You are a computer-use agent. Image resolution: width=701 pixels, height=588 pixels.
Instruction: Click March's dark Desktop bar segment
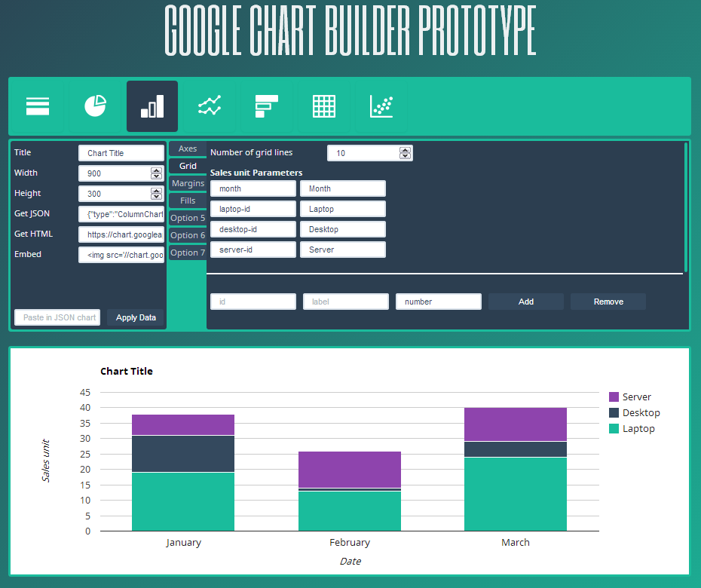click(516, 449)
